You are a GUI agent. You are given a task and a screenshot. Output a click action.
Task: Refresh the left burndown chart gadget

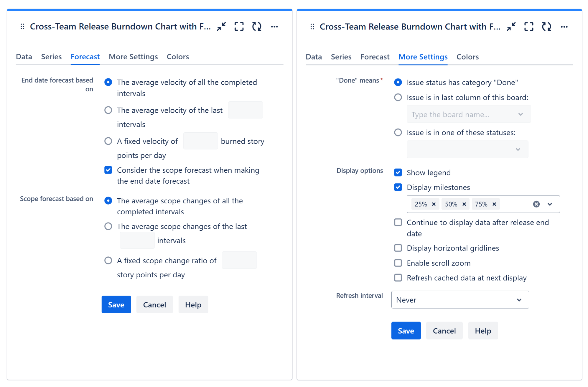(256, 26)
